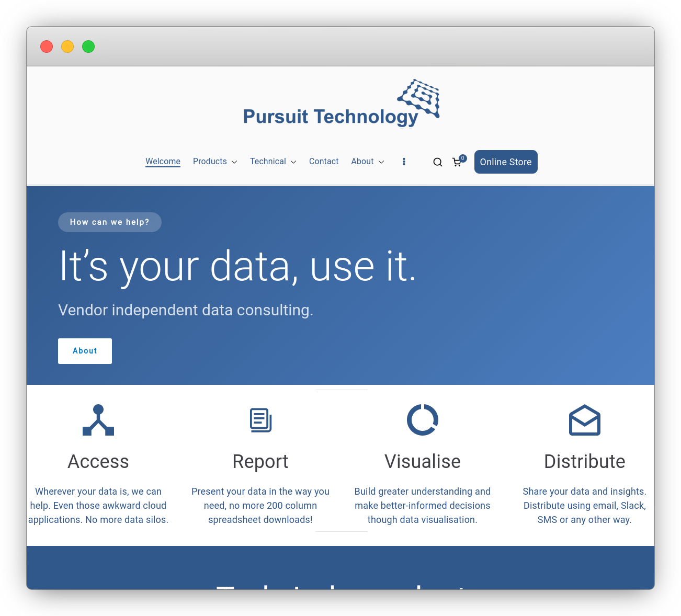Image resolution: width=681 pixels, height=616 pixels.
Task: Click the Access heading
Action: (x=98, y=462)
